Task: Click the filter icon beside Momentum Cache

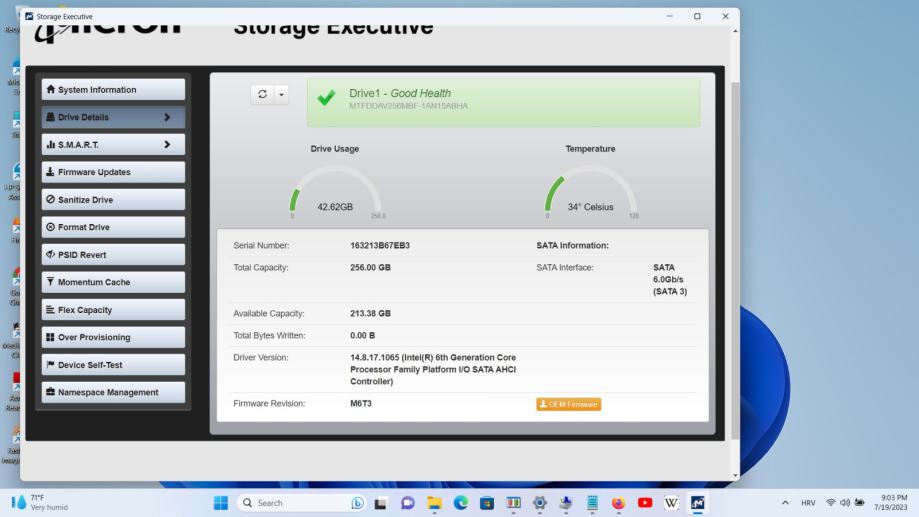Action: coord(50,282)
